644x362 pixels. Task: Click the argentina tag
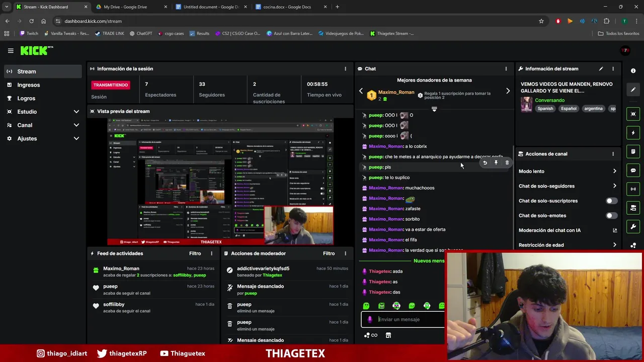coord(593,109)
